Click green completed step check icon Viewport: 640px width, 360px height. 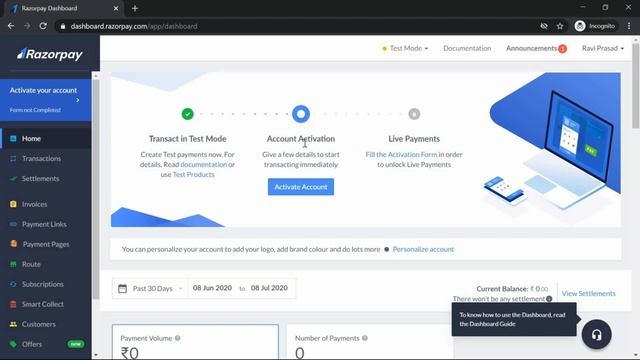[187, 114]
